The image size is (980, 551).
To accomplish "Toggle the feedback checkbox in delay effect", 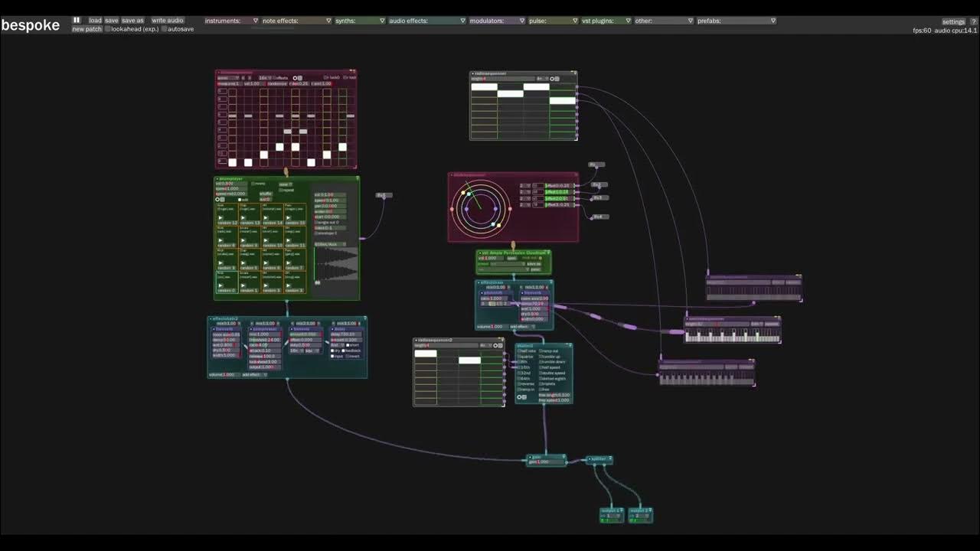I will 343,350.
